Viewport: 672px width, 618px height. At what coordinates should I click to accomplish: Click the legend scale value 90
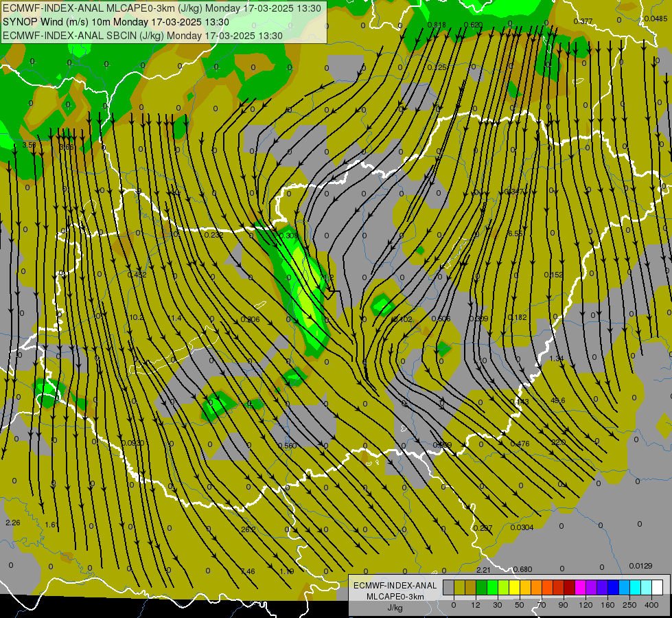point(563,605)
